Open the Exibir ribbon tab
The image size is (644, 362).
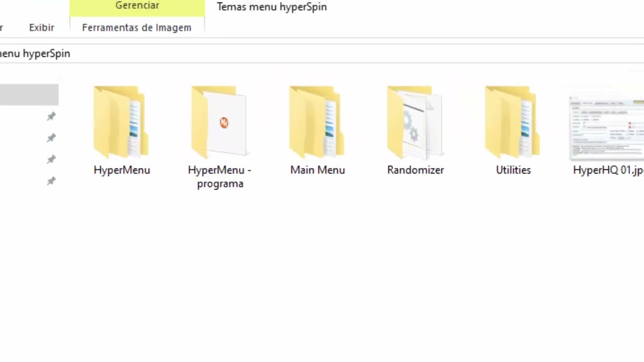(x=42, y=28)
